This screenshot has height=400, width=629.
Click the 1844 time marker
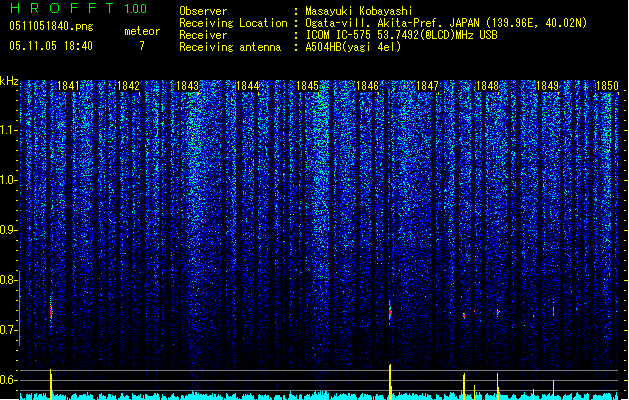[248, 85]
